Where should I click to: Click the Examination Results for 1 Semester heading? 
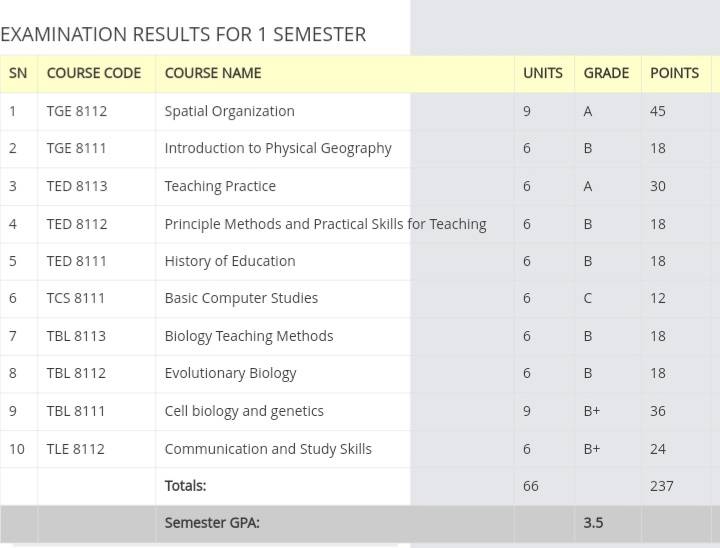click(x=183, y=34)
